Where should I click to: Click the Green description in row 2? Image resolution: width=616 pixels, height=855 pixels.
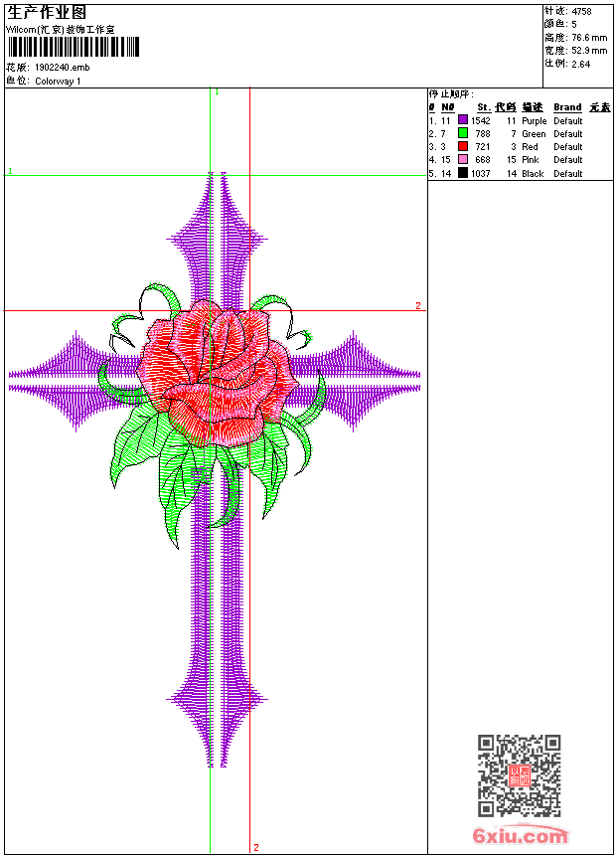coord(534,134)
